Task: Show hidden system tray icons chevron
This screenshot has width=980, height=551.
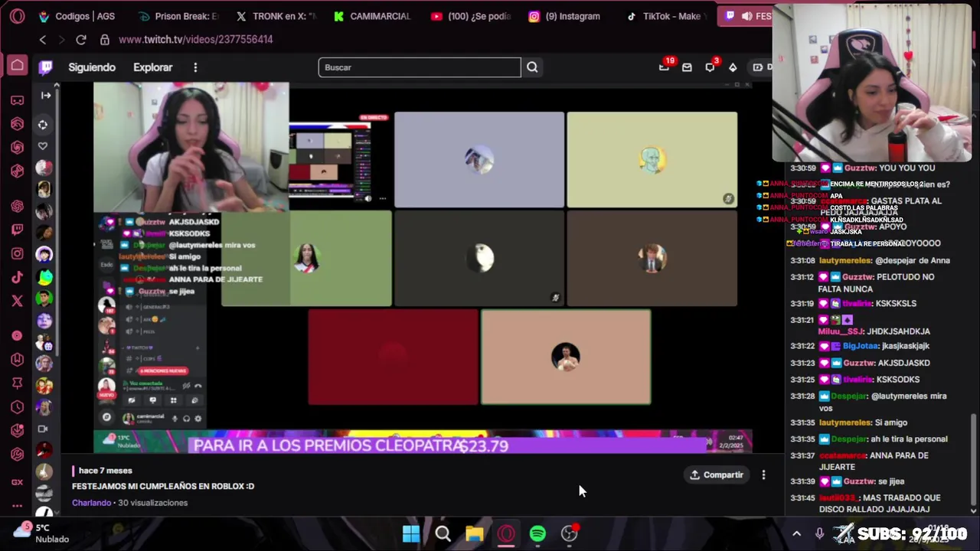Action: 796,533
